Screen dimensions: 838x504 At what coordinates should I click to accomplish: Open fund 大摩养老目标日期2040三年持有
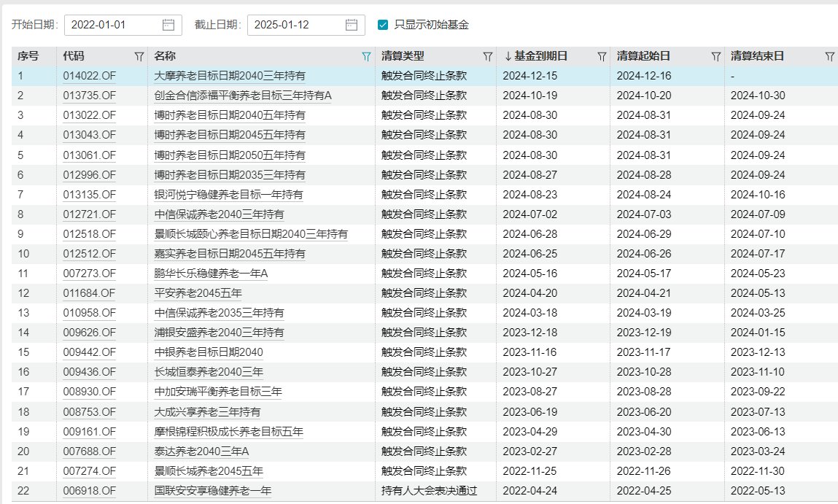click(x=230, y=76)
